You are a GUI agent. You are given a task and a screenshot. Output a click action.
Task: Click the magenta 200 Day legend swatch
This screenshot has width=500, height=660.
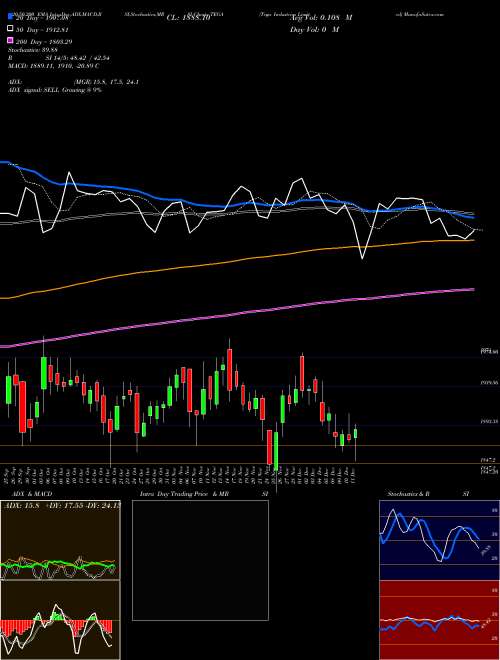point(11,41)
